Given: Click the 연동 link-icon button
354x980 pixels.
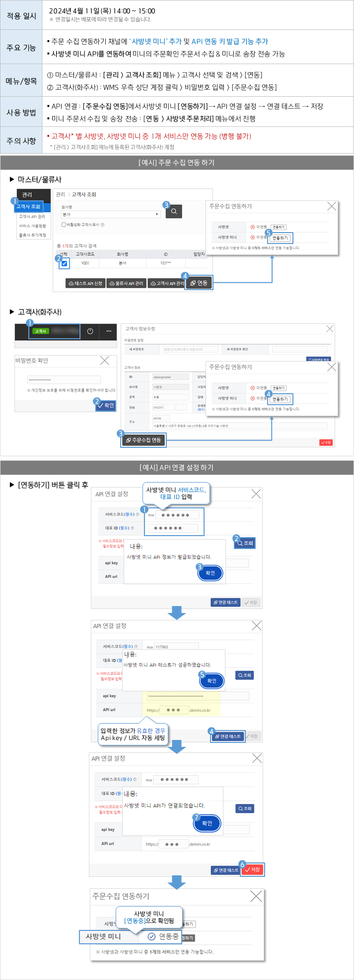Looking at the screenshot, I should pos(199,283).
